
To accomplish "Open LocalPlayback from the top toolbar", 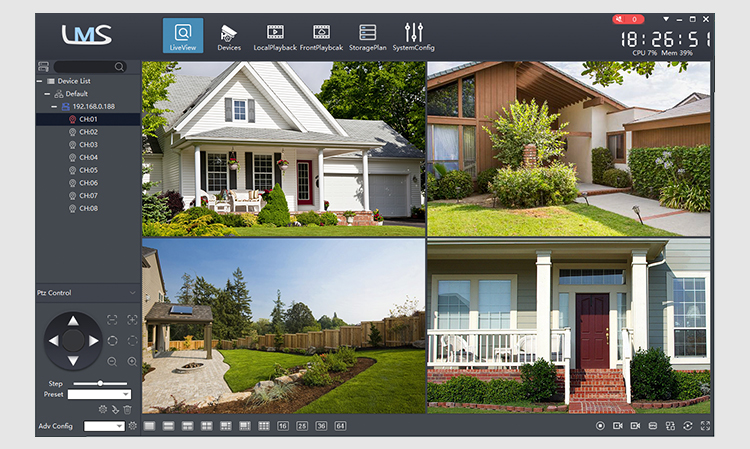I will 275,36.
